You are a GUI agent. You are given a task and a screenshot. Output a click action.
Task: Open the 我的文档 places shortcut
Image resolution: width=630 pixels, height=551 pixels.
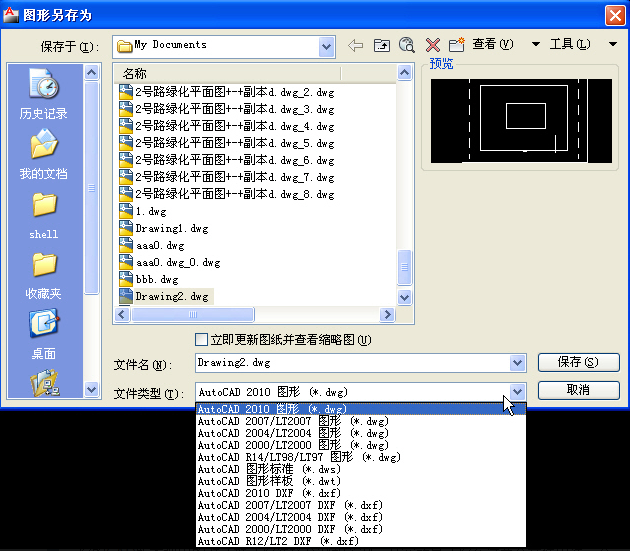tap(44, 154)
